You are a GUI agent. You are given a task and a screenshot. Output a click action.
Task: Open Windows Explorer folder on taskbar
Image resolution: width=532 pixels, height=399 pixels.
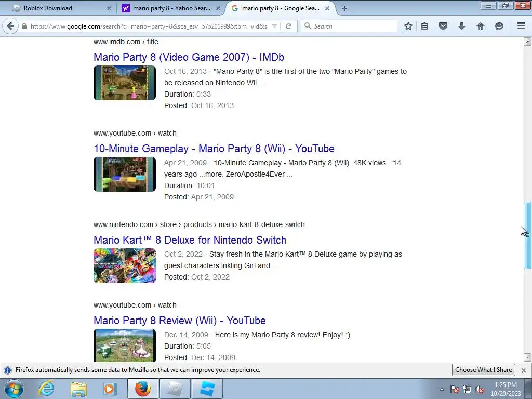(x=78, y=389)
